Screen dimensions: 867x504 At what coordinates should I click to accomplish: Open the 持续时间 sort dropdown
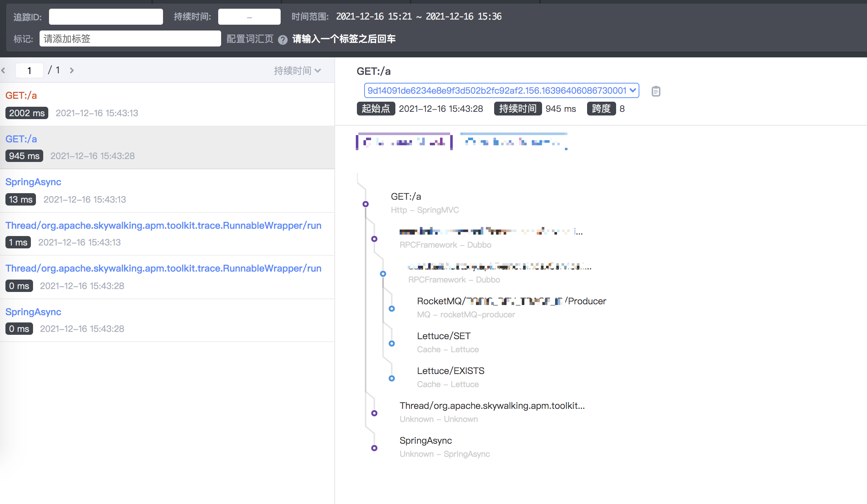297,70
